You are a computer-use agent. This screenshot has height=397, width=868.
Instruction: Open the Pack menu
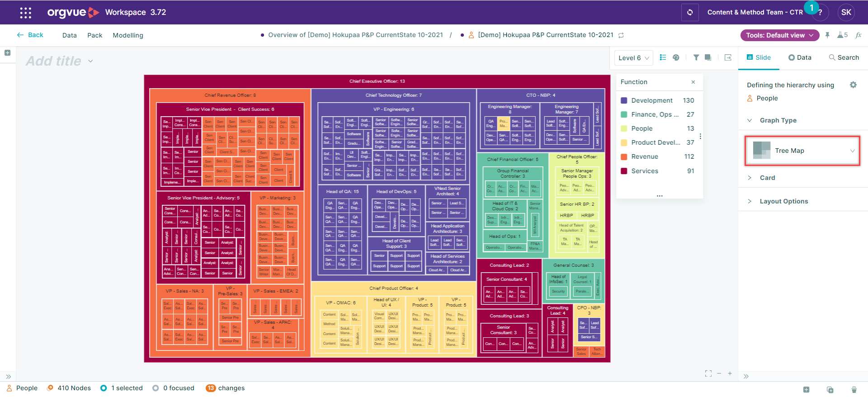94,35
